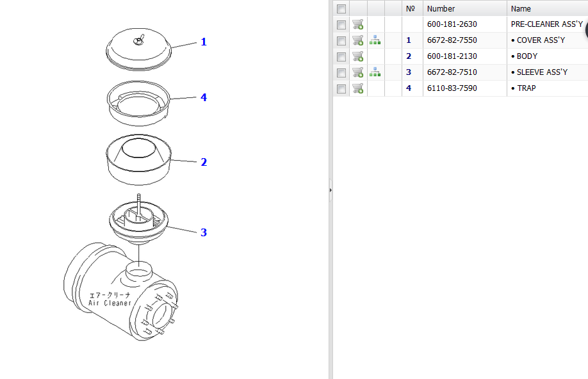This screenshot has width=588, height=379.
Task: Open part number 6672-82-7550
Action: (x=452, y=40)
